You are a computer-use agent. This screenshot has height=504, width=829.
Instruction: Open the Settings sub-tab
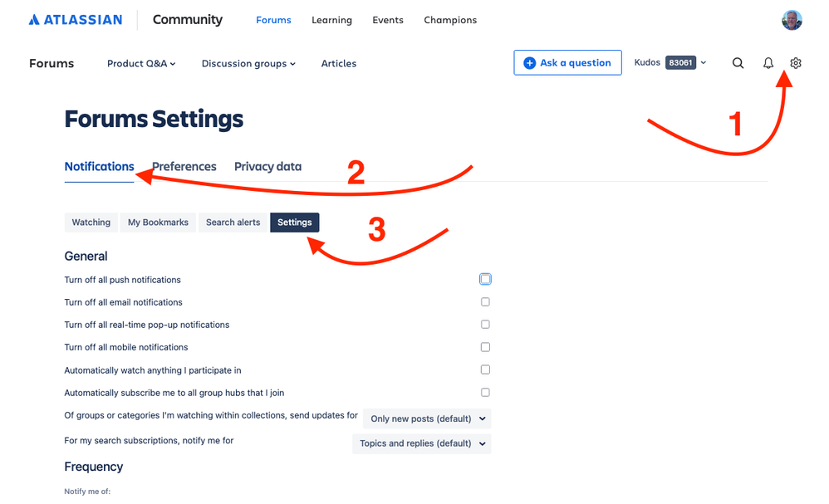click(295, 223)
